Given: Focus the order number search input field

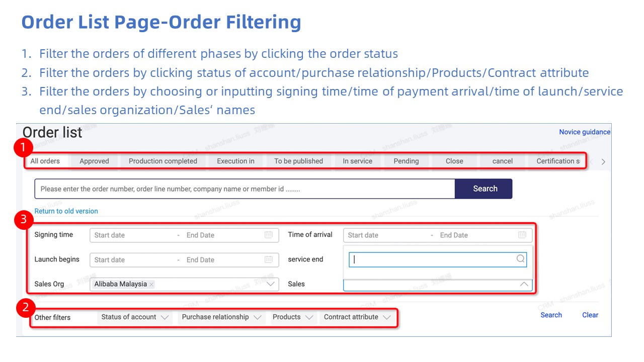Looking at the screenshot, I should point(245,189).
